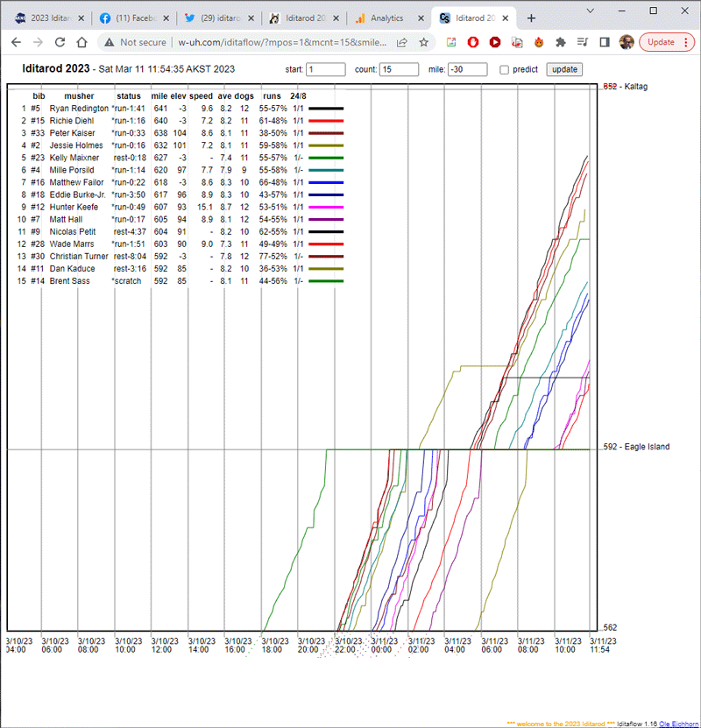This screenshot has width=701, height=728.
Task: Open the Extensions puzzle piece menu
Action: (x=560, y=42)
